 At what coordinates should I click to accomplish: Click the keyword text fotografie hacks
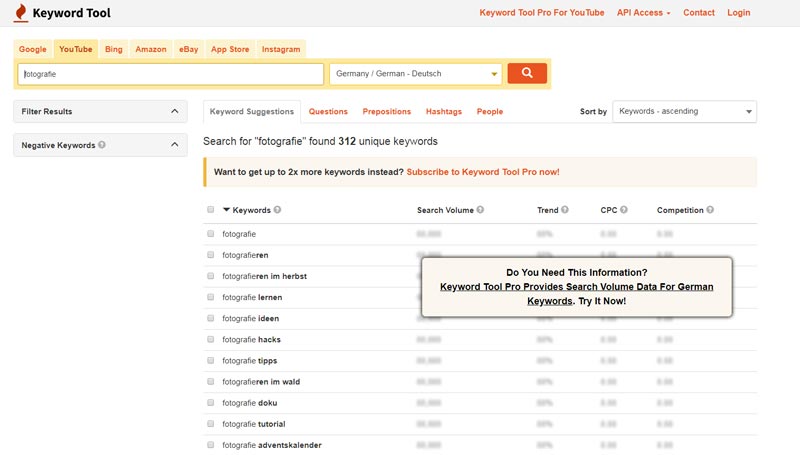click(x=252, y=339)
